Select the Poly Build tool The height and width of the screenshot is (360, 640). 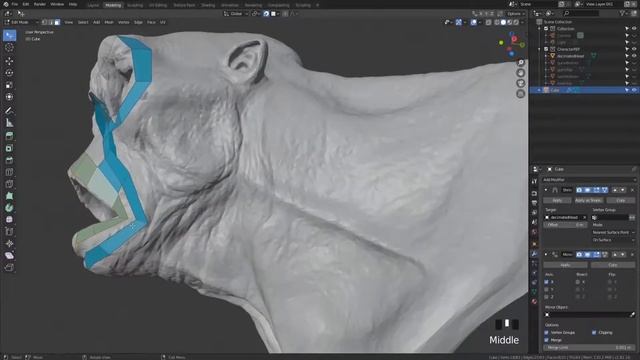[x=9, y=196]
